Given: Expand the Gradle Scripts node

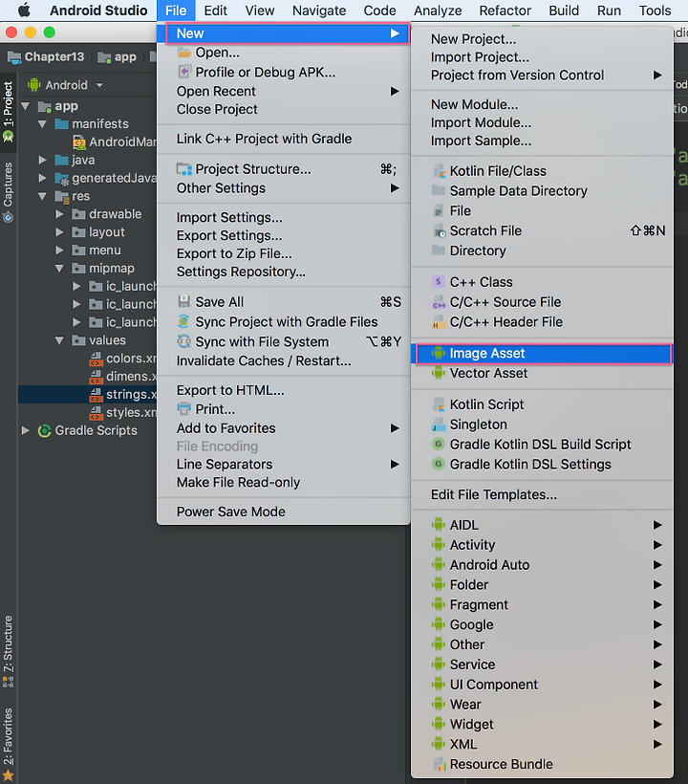Looking at the screenshot, I should coord(26,430).
